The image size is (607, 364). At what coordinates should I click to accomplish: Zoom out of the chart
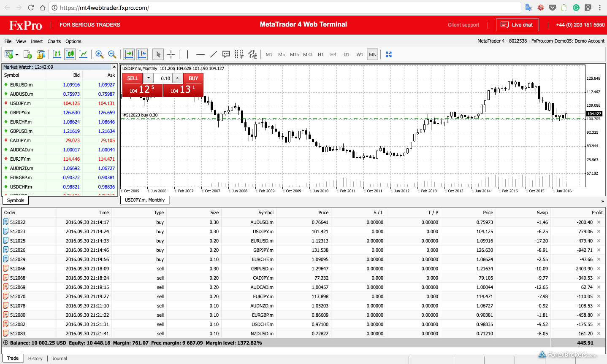point(112,54)
